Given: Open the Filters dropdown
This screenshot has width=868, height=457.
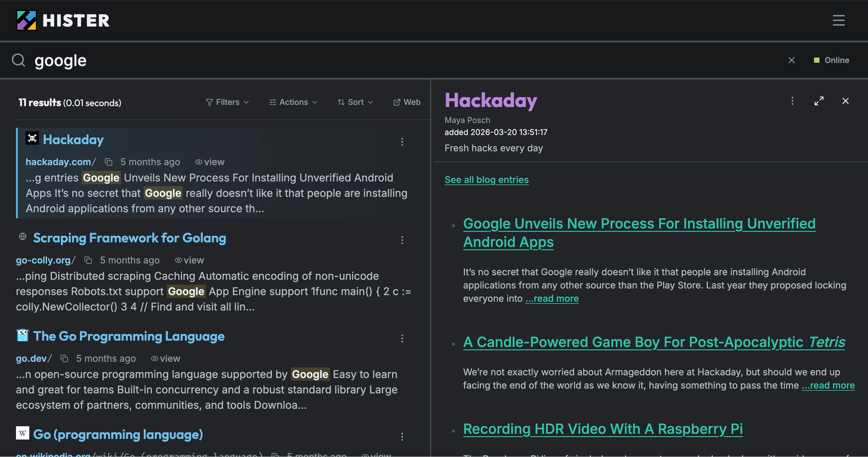Looking at the screenshot, I should [x=228, y=102].
